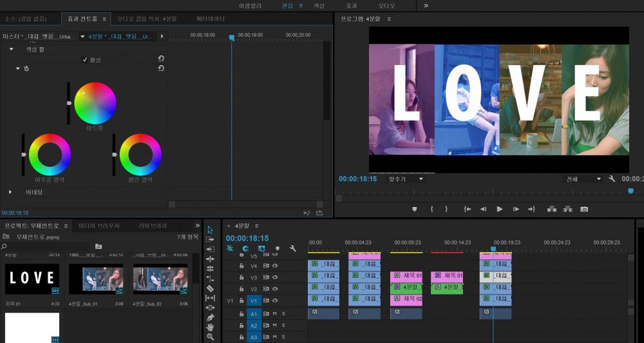Image resolution: width=644 pixels, height=343 pixels.
Task: Uncheck the 활성 checkbox
Action: (85, 60)
